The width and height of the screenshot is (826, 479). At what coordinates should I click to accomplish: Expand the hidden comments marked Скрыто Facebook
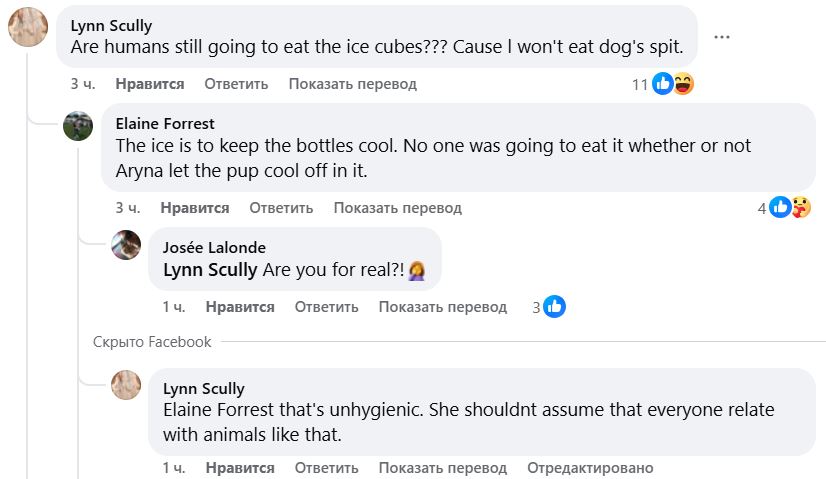152,342
